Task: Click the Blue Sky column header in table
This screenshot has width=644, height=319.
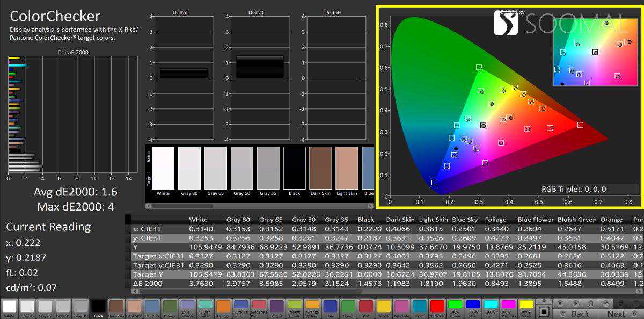Action: point(466,220)
